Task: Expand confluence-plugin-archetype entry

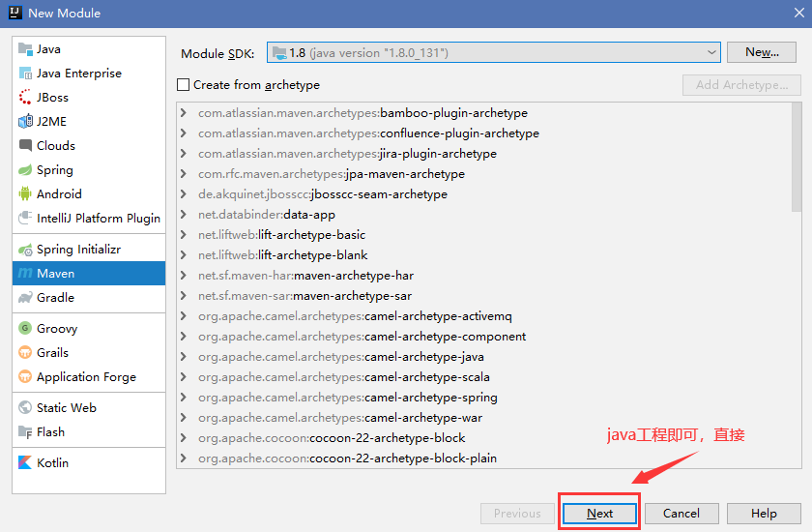Action: [x=184, y=133]
